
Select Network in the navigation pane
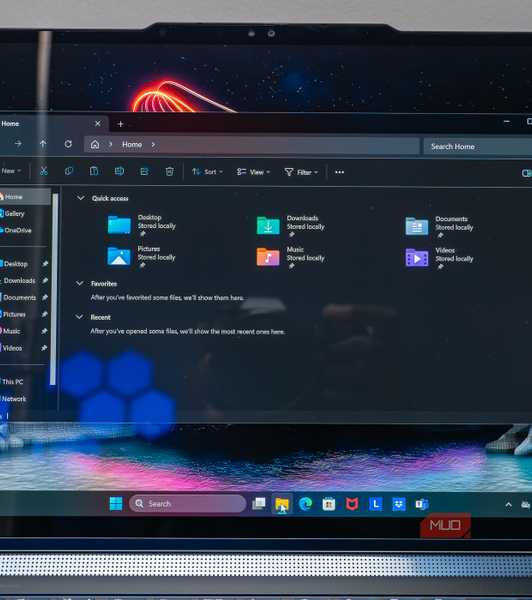[14, 399]
